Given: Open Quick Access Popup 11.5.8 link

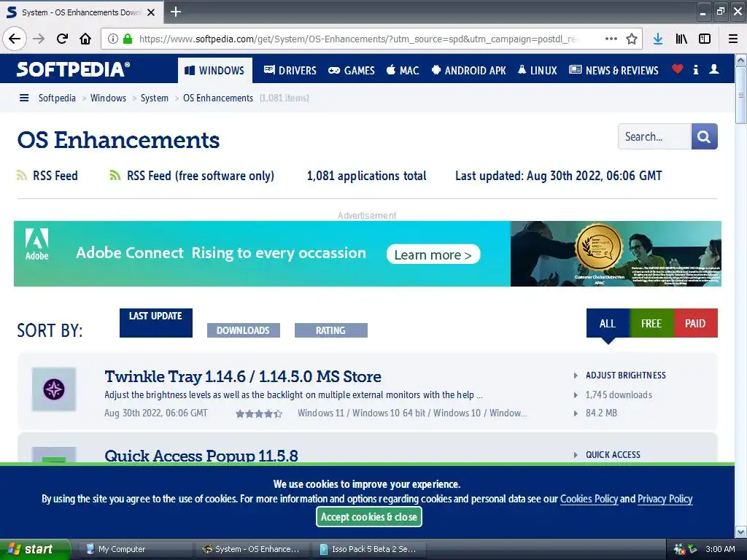Looking at the screenshot, I should pyautogui.click(x=201, y=455).
